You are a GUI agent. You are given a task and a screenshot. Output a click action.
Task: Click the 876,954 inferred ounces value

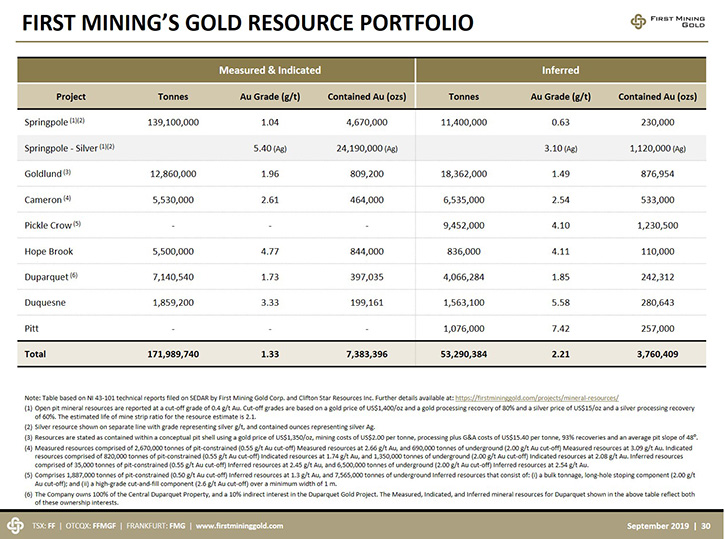coord(657,174)
